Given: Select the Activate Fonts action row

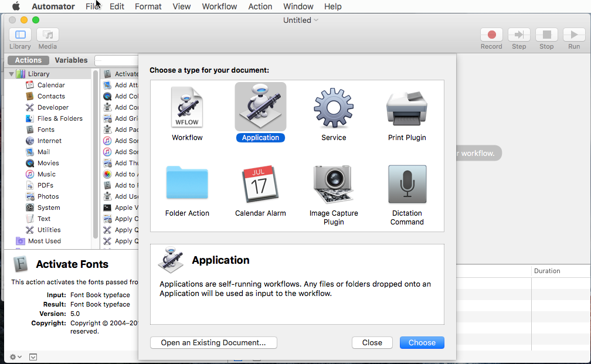Looking at the screenshot, I should coord(121,74).
